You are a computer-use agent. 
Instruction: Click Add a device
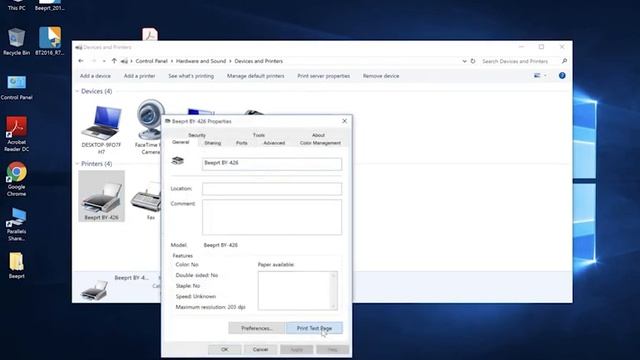coord(95,76)
